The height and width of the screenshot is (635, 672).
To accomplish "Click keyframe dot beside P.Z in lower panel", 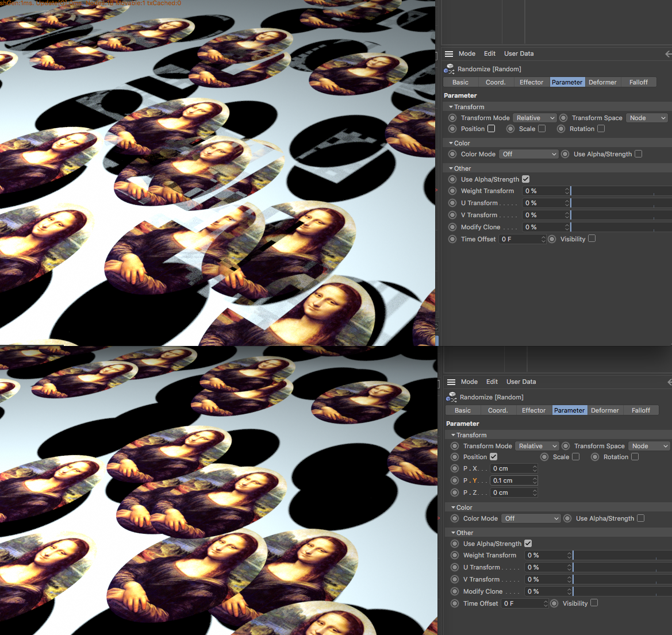I will [x=455, y=492].
